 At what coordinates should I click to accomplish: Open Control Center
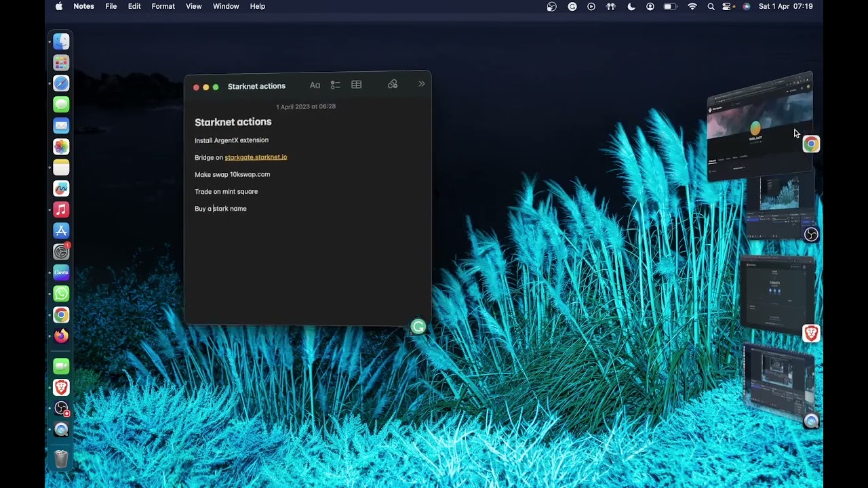click(x=728, y=6)
